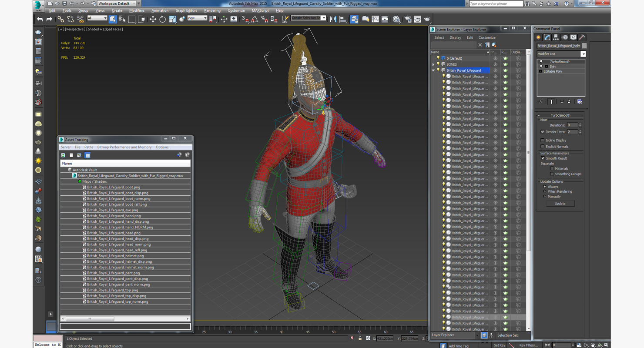Open the Create tab in Command Panel

point(539,37)
